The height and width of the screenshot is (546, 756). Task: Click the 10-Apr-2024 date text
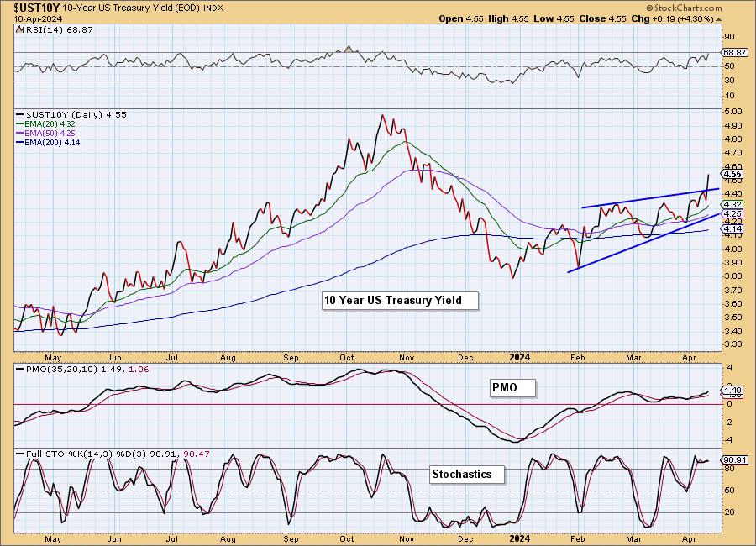coord(38,18)
